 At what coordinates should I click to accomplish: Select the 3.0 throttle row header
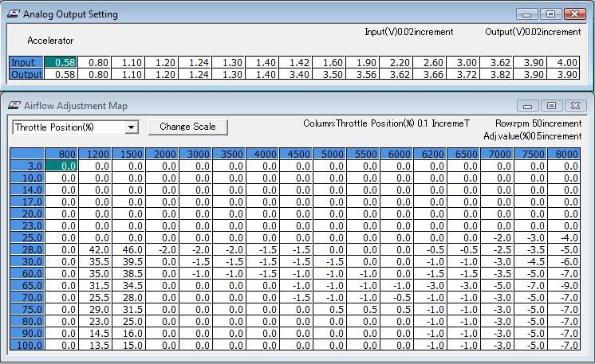pos(27,166)
